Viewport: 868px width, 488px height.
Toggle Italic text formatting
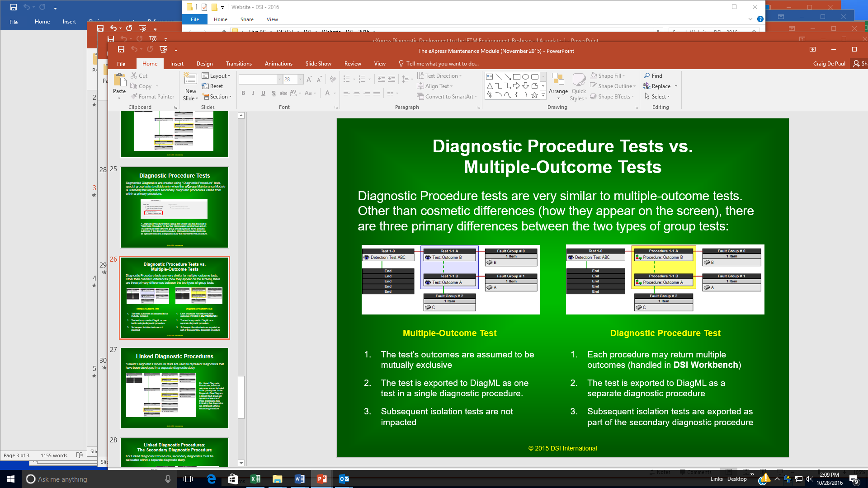(253, 93)
